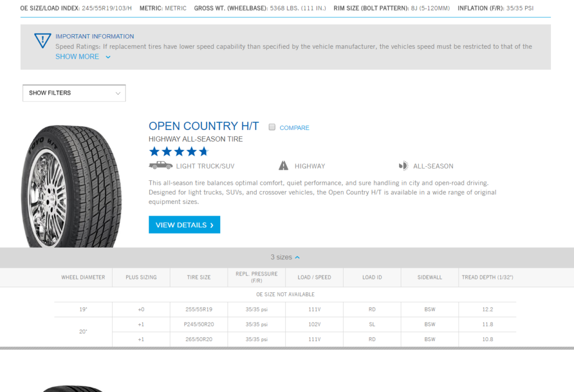574x392 pixels.
Task: Click the Wheel Diameter column header
Action: coord(83,277)
